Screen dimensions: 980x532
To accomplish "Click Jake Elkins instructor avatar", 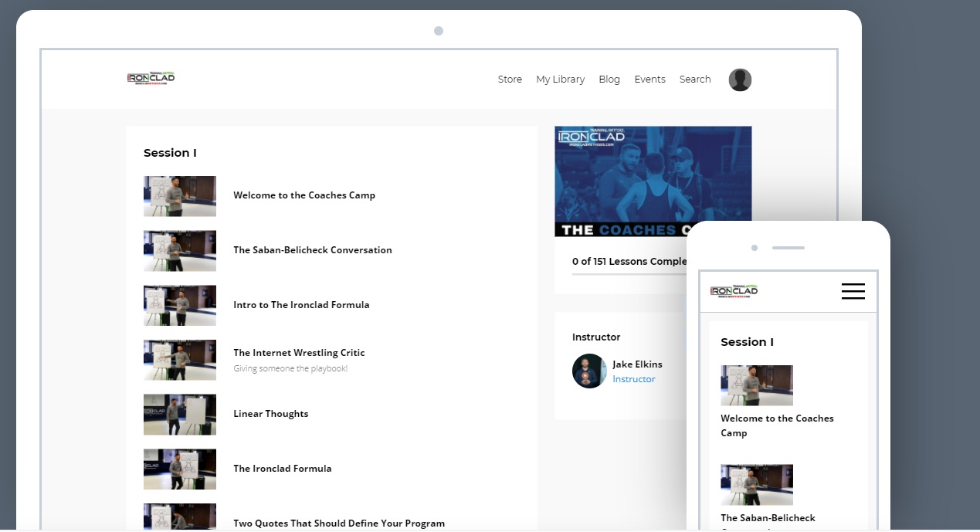I will (589, 371).
